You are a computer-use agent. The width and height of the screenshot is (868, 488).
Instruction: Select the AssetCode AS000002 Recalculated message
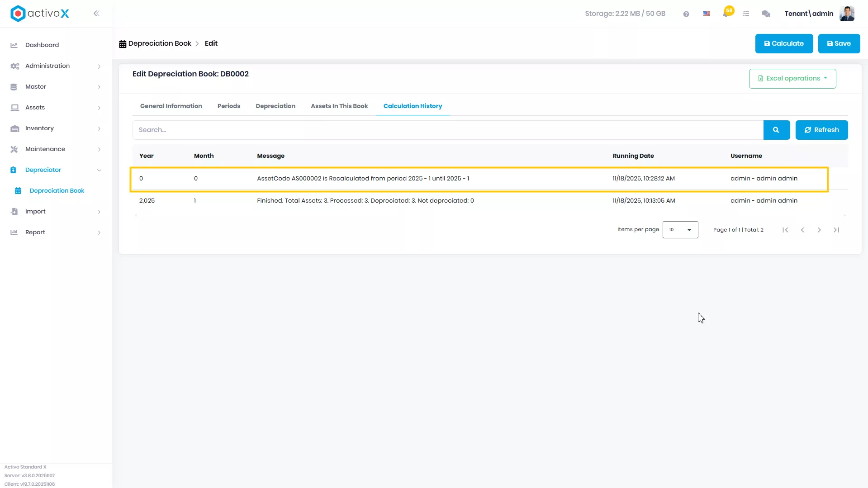click(x=363, y=179)
